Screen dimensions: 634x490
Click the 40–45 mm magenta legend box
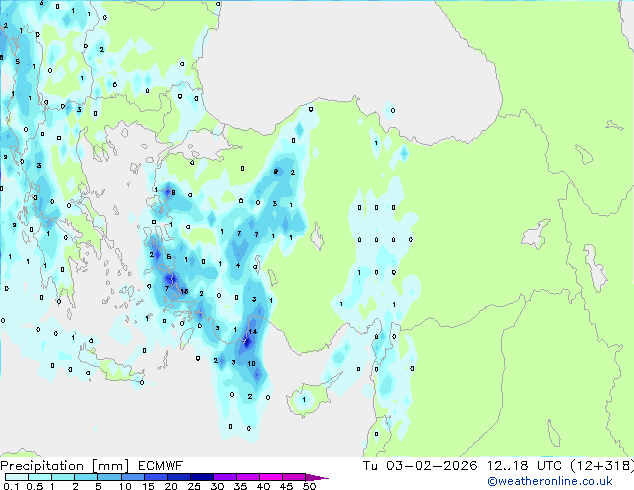(x=271, y=477)
